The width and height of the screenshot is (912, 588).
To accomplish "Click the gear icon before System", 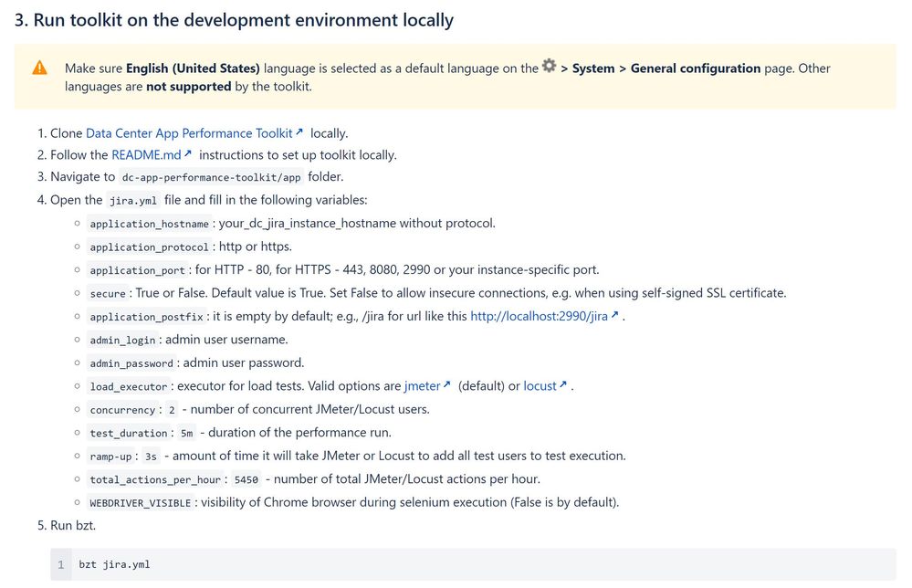I will pos(549,65).
